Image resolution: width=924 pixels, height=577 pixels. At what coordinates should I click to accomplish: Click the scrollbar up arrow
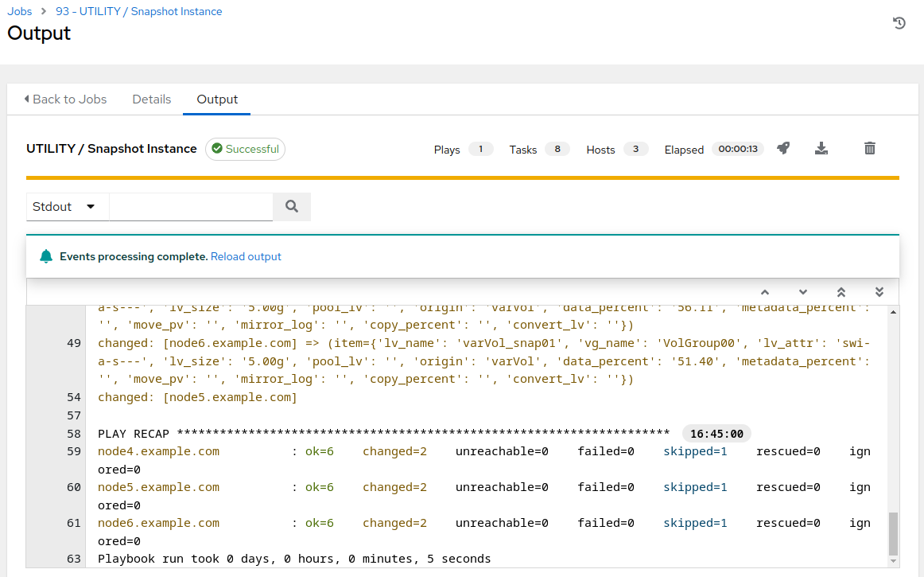tap(893, 312)
